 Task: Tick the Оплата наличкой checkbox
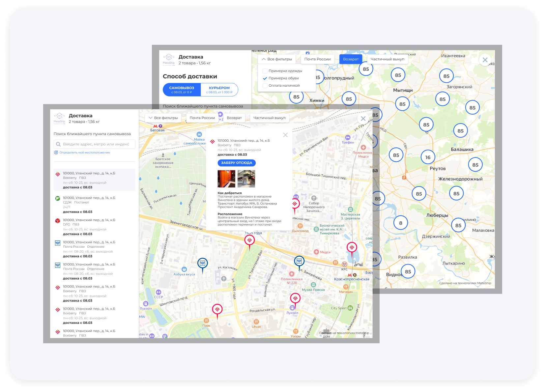pos(265,85)
